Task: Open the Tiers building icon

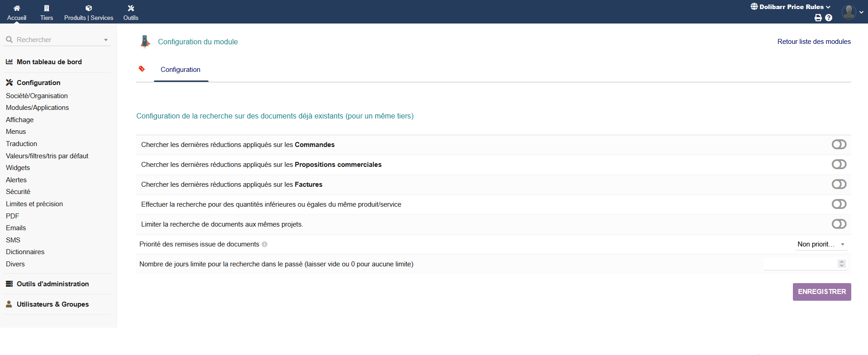Action: (47, 8)
